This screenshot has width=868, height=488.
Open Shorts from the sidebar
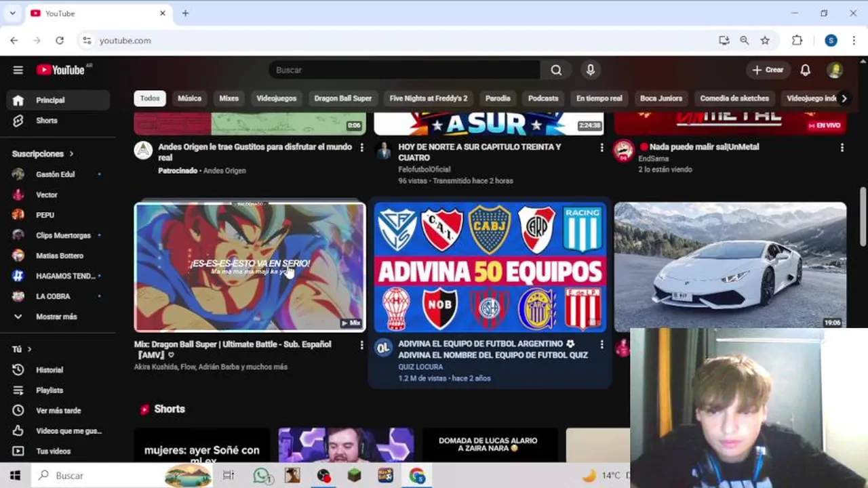point(58,121)
